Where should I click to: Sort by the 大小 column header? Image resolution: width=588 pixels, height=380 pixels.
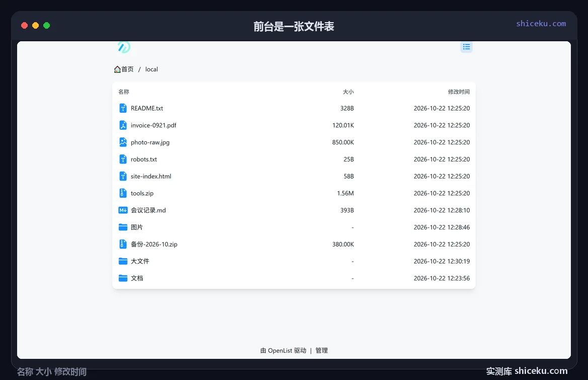348,92
